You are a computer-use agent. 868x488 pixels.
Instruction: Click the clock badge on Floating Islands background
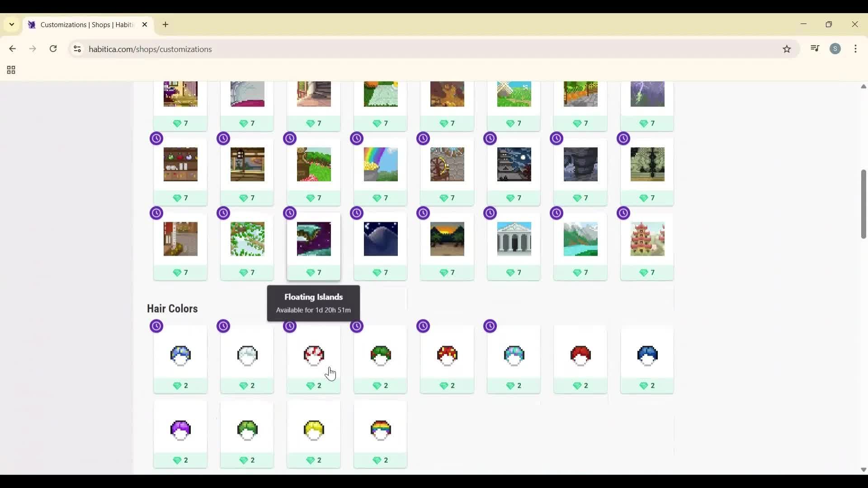click(x=290, y=213)
